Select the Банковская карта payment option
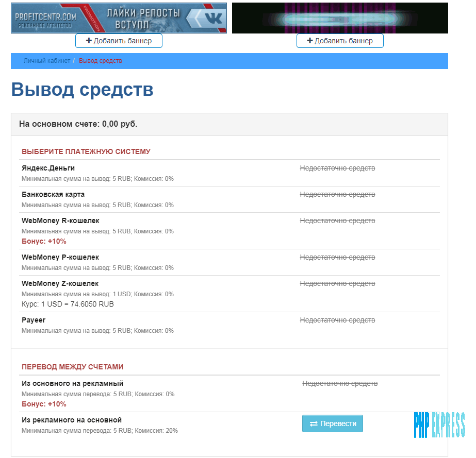 point(53,194)
